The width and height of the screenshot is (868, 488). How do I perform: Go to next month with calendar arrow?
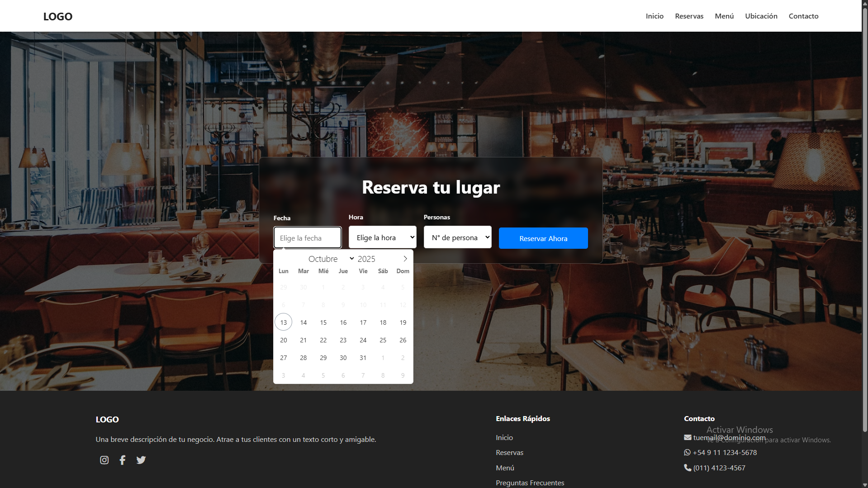pos(405,259)
